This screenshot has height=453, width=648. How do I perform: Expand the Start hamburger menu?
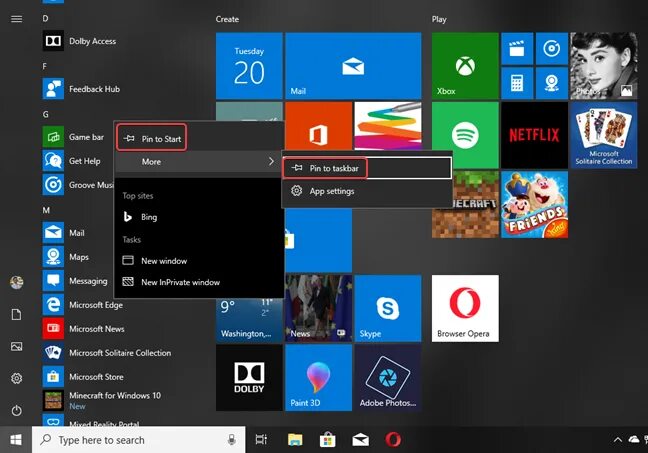click(17, 19)
